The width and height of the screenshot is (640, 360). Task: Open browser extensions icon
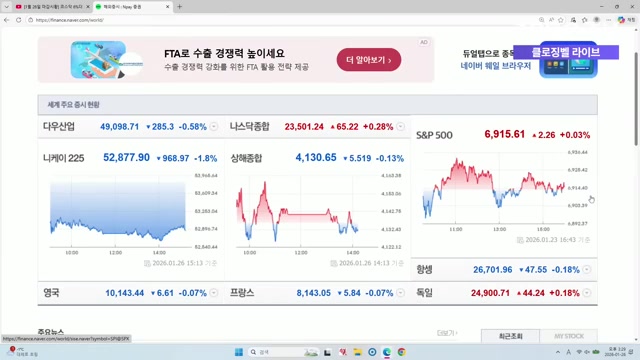(573, 20)
